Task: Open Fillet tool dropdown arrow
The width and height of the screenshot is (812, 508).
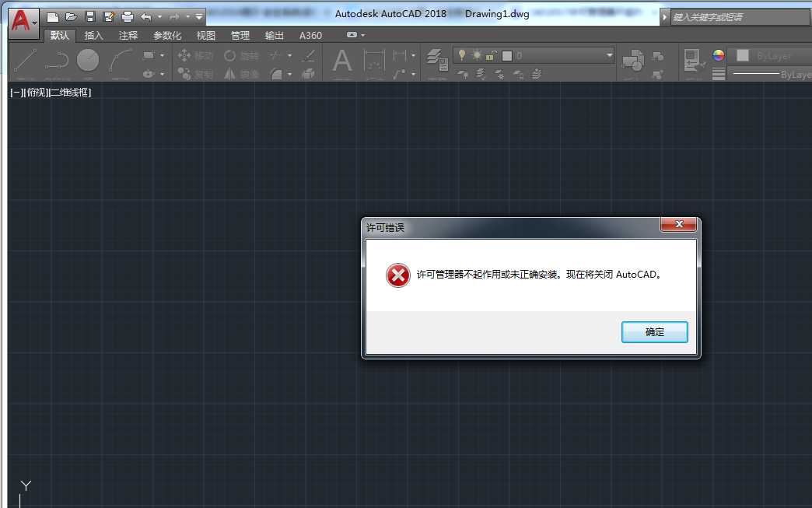Action: click(289, 74)
